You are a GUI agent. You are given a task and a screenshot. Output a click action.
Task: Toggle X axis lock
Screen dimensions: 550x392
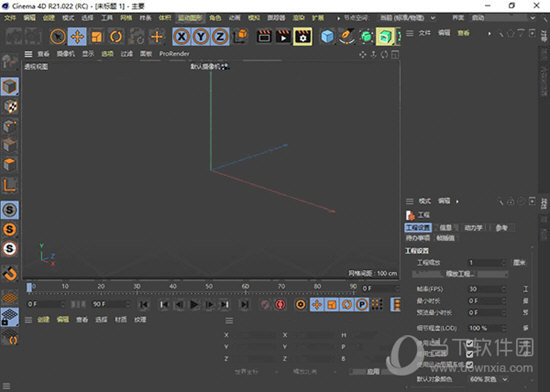[x=181, y=36]
